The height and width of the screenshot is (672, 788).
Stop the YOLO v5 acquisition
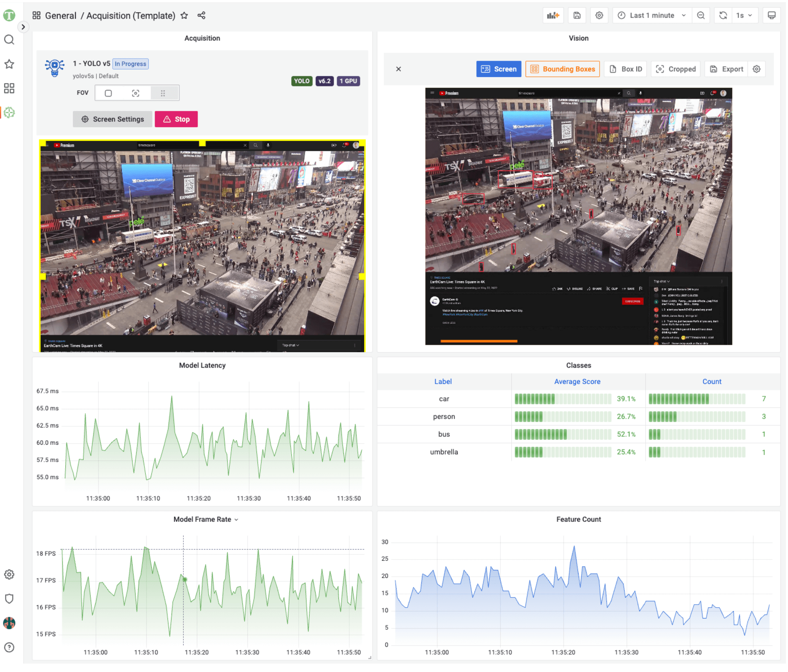pos(176,119)
